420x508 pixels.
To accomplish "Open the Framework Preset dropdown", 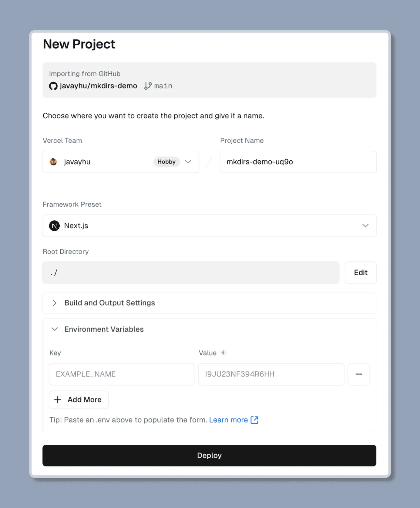I will (365, 226).
